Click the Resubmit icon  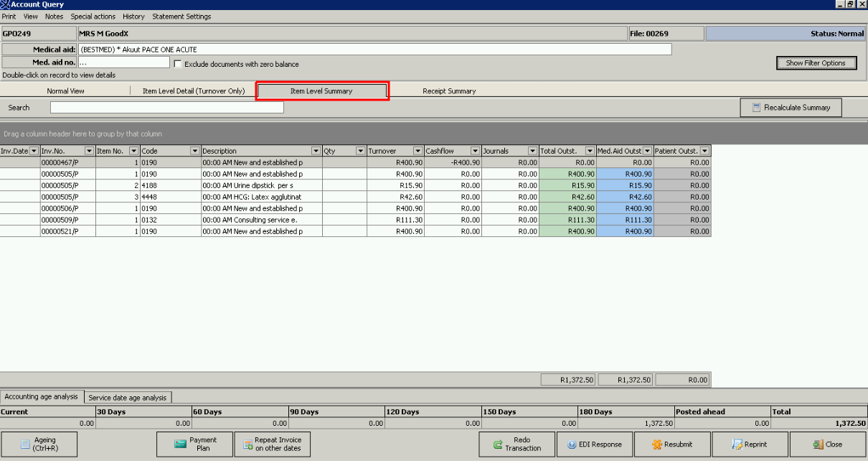click(x=656, y=444)
